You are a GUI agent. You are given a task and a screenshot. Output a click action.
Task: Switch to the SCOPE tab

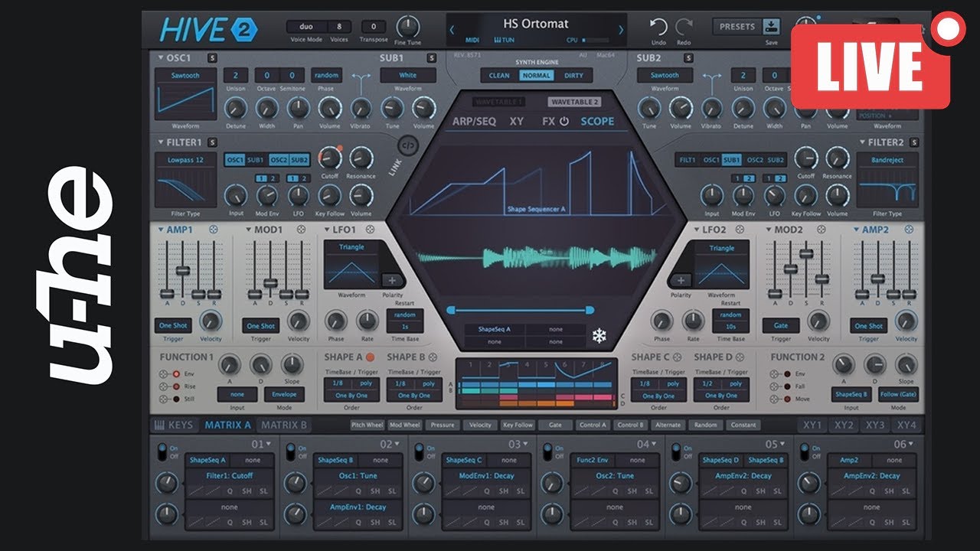(597, 121)
